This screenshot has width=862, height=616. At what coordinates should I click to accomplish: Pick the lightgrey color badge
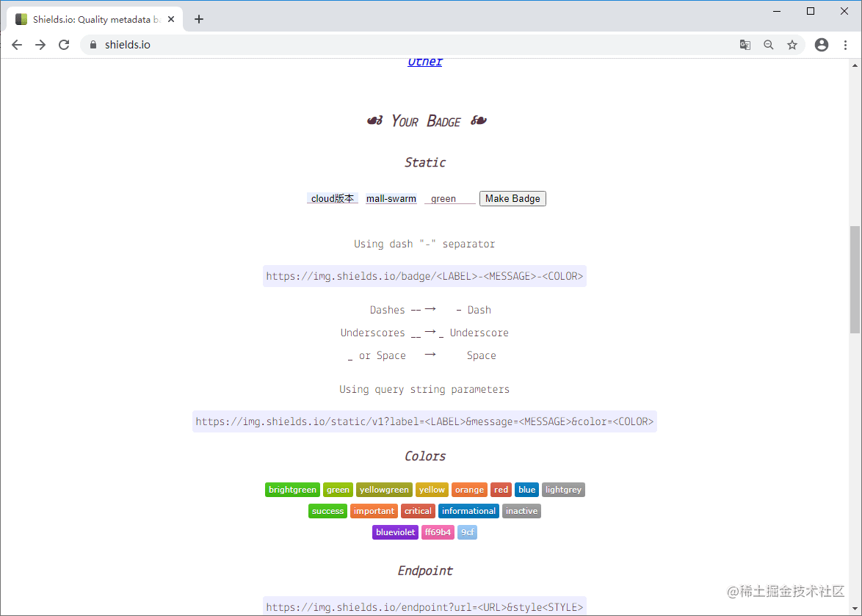(x=563, y=490)
